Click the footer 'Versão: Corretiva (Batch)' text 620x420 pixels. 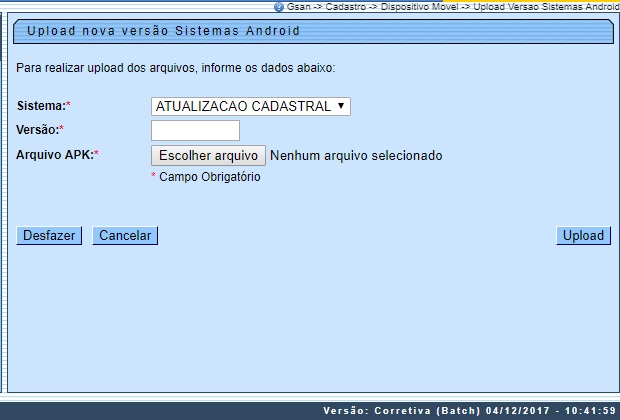coord(401,411)
